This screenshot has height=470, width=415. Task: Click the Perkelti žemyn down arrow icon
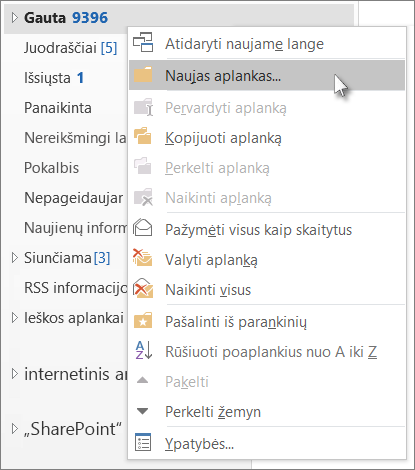click(143, 411)
